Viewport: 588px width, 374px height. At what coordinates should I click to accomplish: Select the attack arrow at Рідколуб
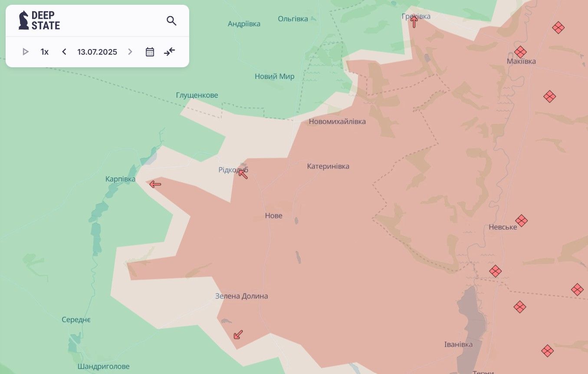pyautogui.click(x=243, y=174)
